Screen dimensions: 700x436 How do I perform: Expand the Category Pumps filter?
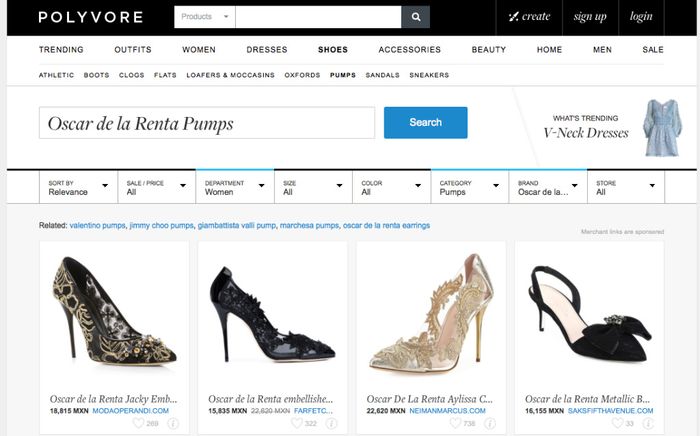coord(470,187)
